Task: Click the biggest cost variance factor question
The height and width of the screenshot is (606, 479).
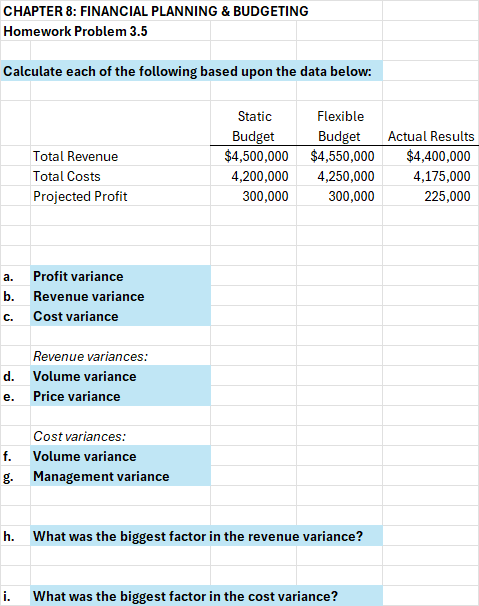Action: 206,596
